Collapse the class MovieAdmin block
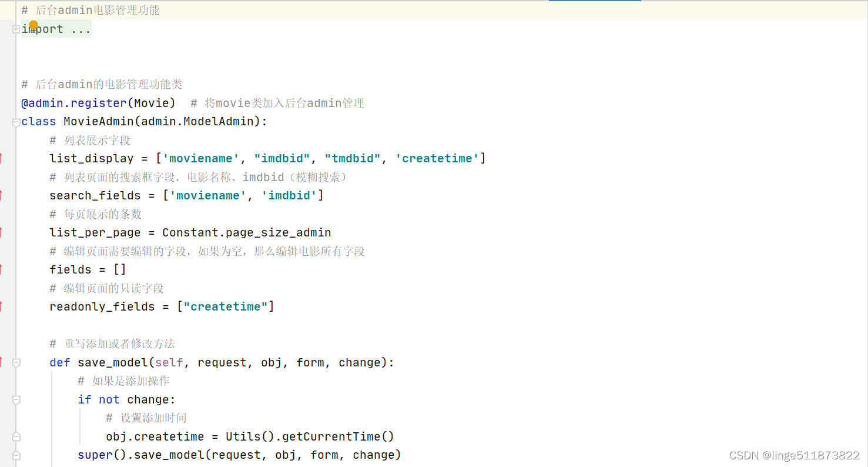Screen dimensions: 868x467 (x=16, y=122)
